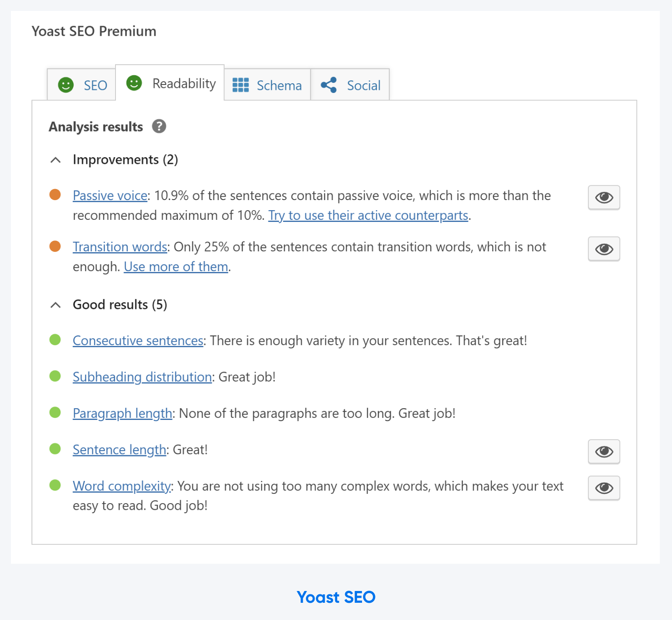The height and width of the screenshot is (620, 672).
Task: Collapse the Good results section
Action: [x=55, y=305]
